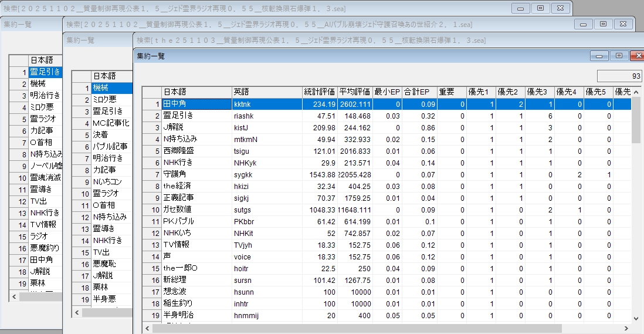
Task: Select the 西郷隆盛 row in front table
Action: coord(196,151)
